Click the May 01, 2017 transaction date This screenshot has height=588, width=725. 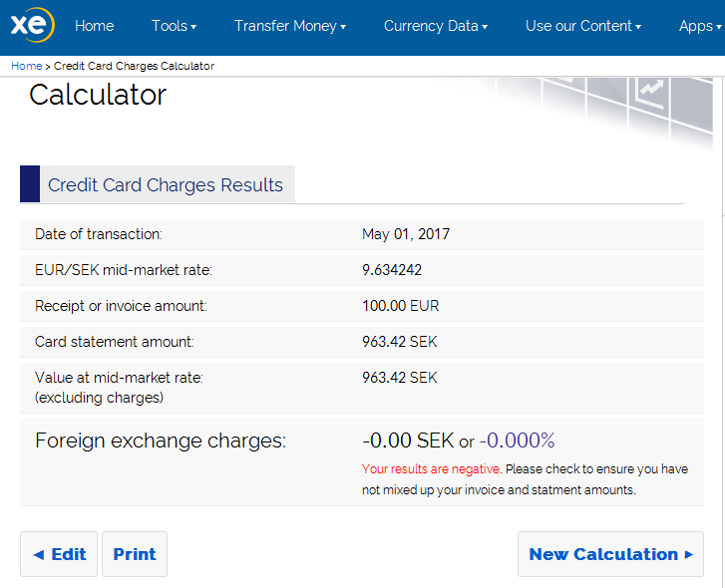[x=406, y=234]
